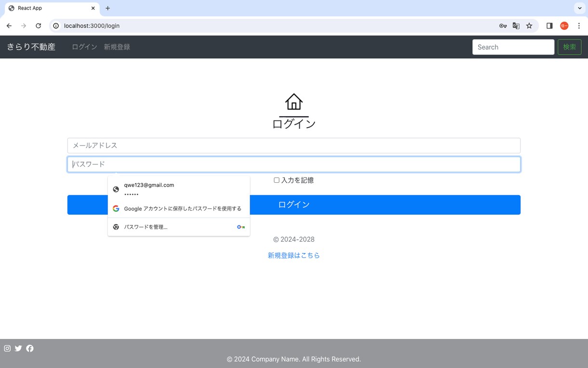Choose Google アカウントに保存したパスワードを使用する

point(179,208)
